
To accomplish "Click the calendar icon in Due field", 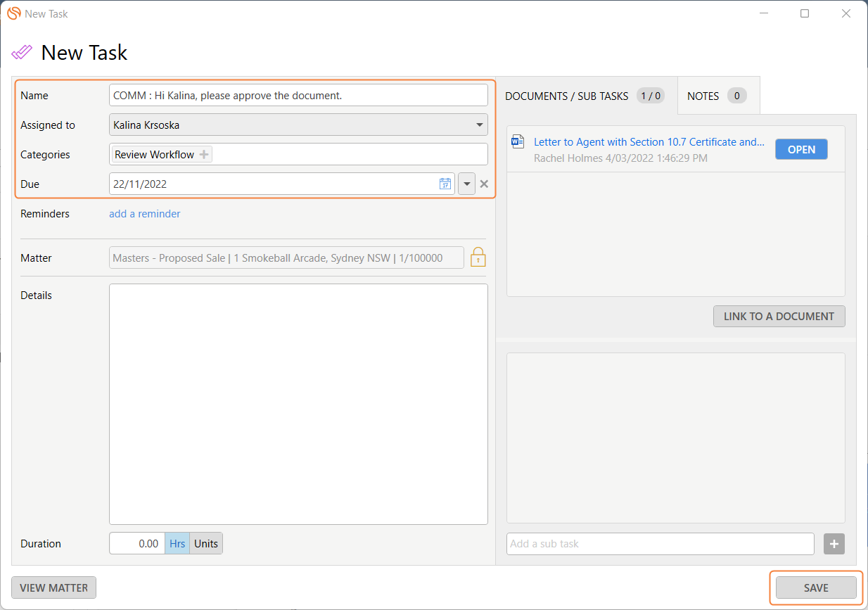I will pyautogui.click(x=445, y=184).
